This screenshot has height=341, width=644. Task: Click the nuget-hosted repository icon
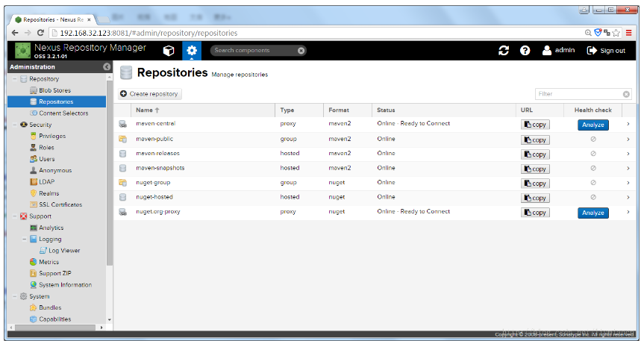coord(122,197)
